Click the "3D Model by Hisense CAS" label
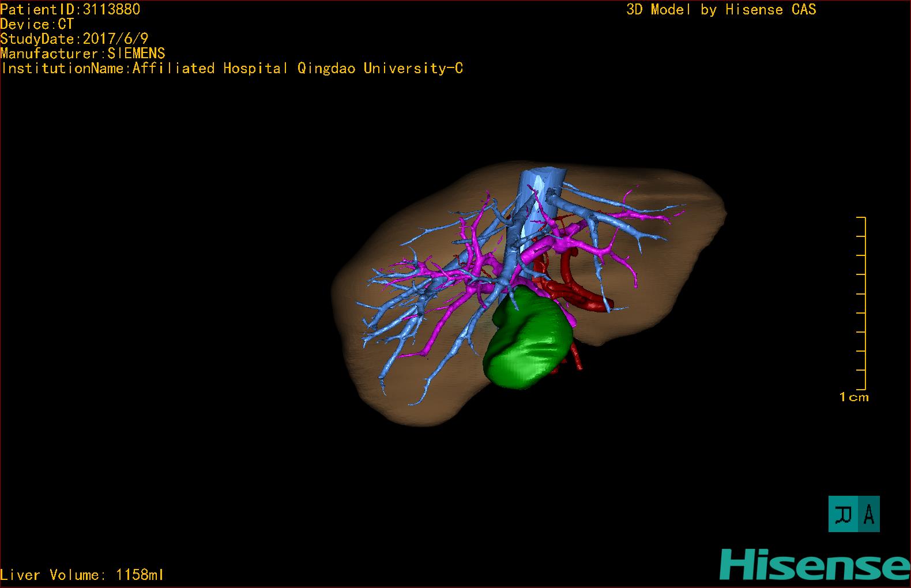The height and width of the screenshot is (588, 911). coord(721,9)
